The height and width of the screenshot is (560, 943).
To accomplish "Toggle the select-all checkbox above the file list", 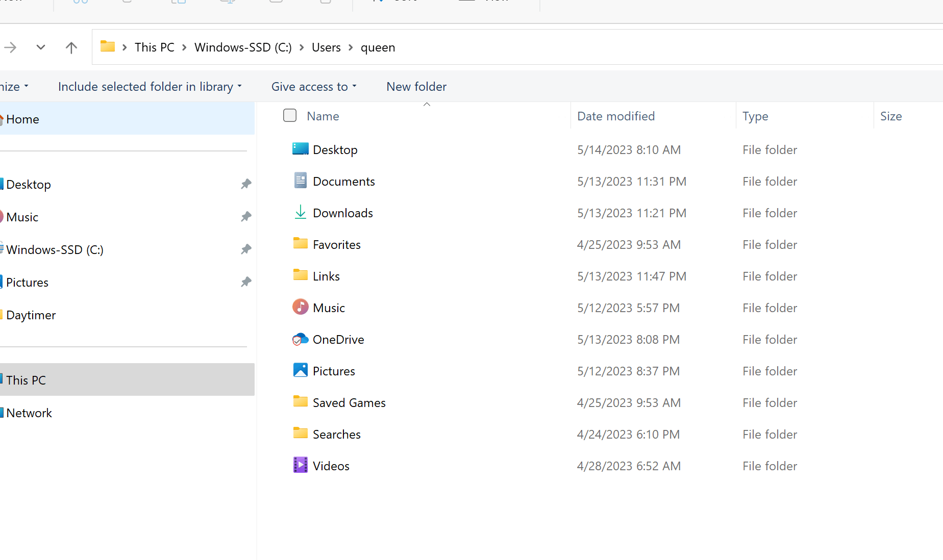I will point(289,115).
